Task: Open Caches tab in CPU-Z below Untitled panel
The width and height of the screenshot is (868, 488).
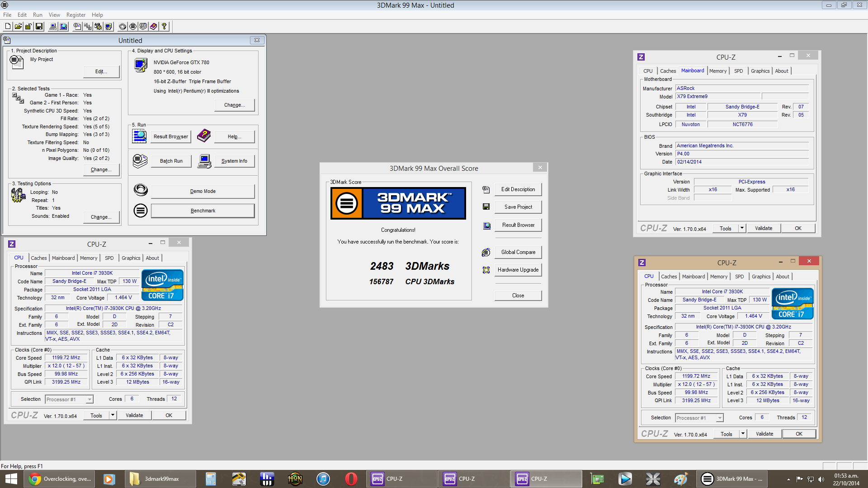Action: click(38, 258)
